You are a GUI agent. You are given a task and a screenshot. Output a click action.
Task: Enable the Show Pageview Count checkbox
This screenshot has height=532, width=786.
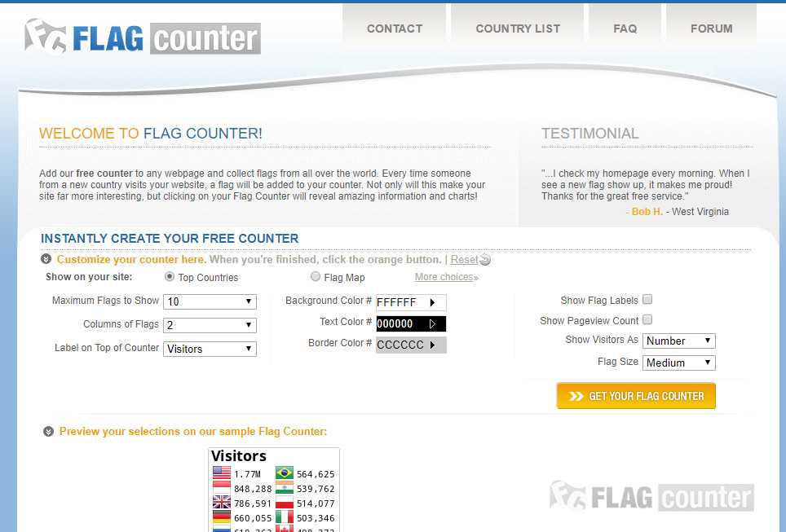click(x=647, y=319)
